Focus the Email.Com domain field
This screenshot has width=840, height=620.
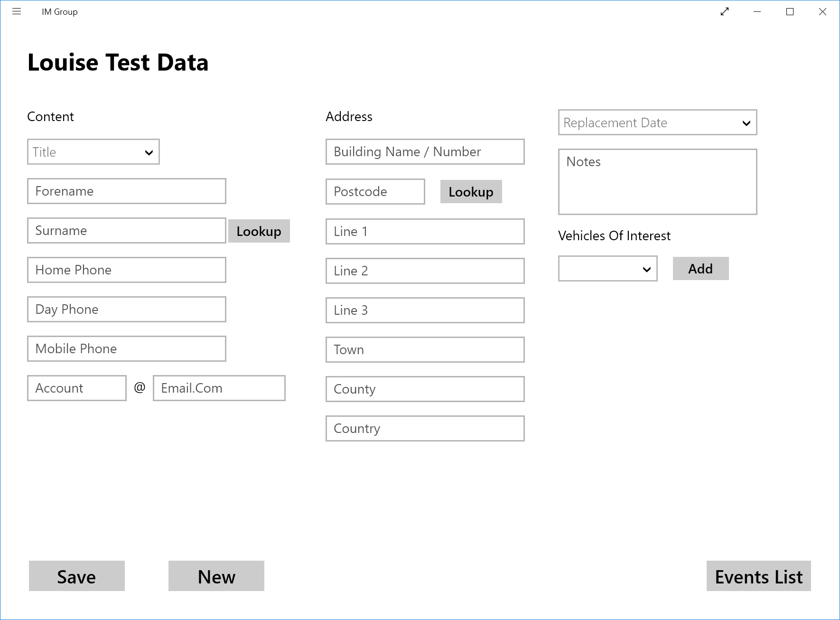[x=219, y=388]
